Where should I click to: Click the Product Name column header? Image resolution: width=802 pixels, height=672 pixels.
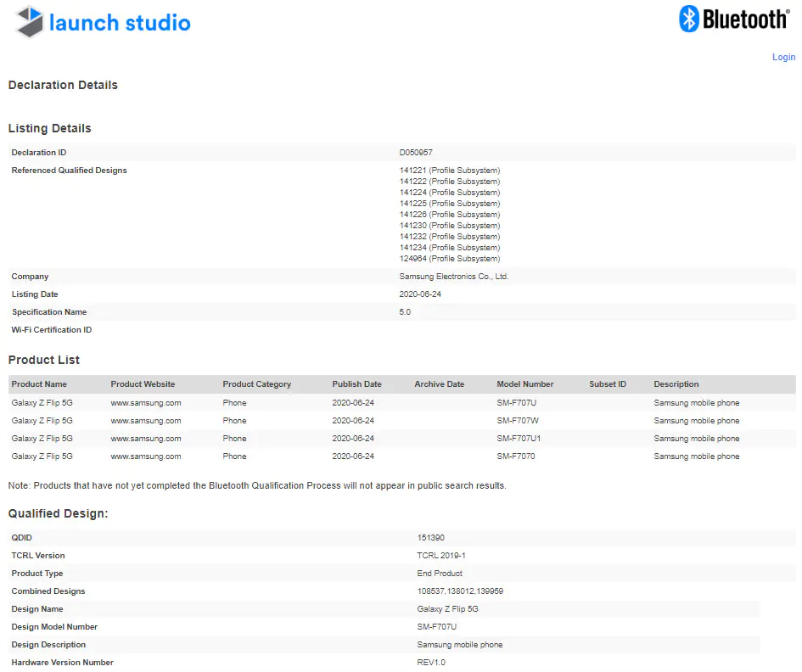[x=39, y=384]
